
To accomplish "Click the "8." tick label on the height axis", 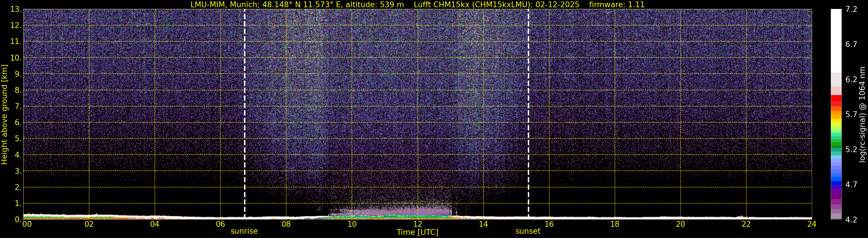I will tap(18, 90).
